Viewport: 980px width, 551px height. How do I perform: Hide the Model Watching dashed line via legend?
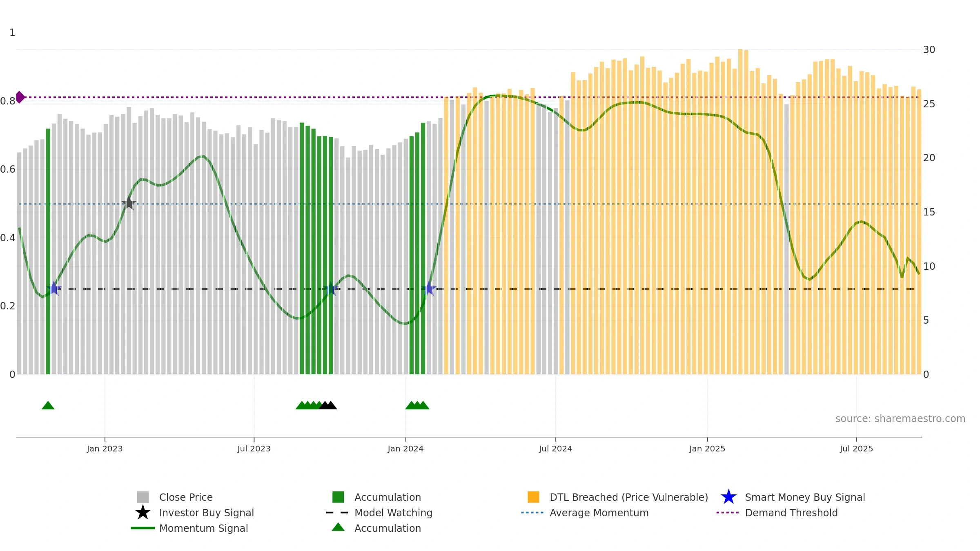379,513
